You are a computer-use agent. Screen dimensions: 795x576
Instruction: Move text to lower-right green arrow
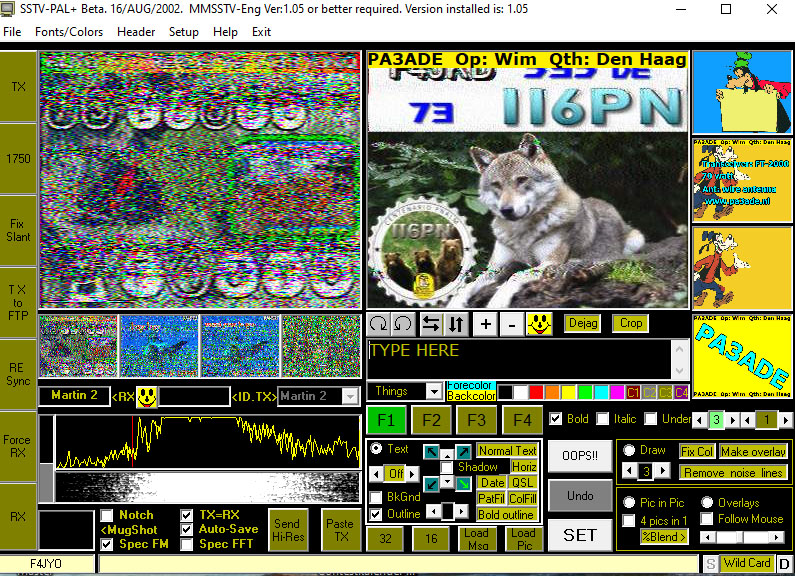463,484
